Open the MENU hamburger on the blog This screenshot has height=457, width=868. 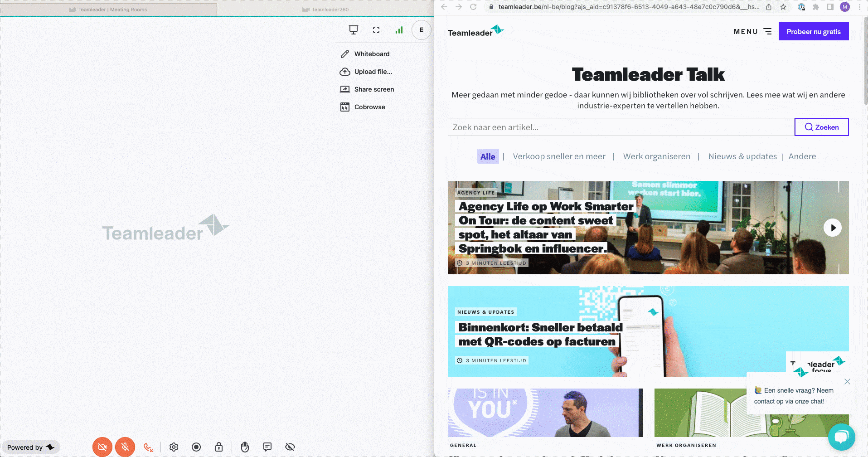point(752,31)
